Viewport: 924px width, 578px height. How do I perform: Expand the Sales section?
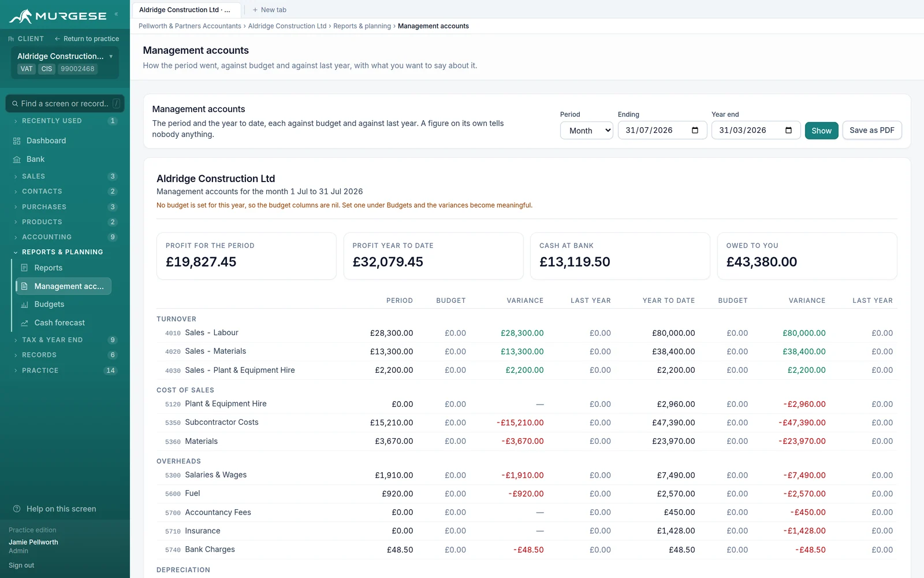pos(65,176)
